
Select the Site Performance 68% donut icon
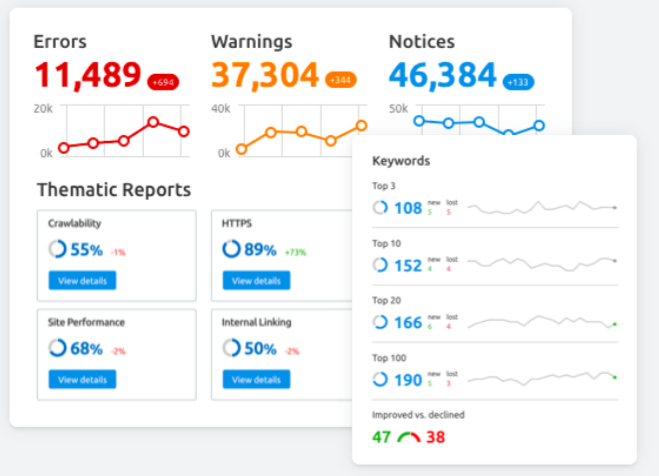57,349
